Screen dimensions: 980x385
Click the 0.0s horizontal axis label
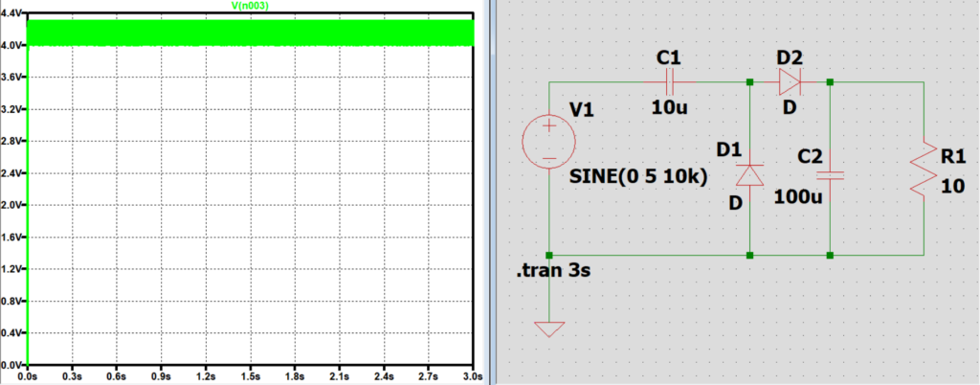[28, 377]
